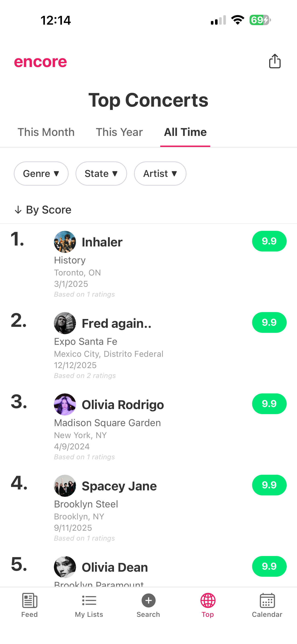Tap the Spacey Jane band avatar
This screenshot has width=297, height=644.
65,486
